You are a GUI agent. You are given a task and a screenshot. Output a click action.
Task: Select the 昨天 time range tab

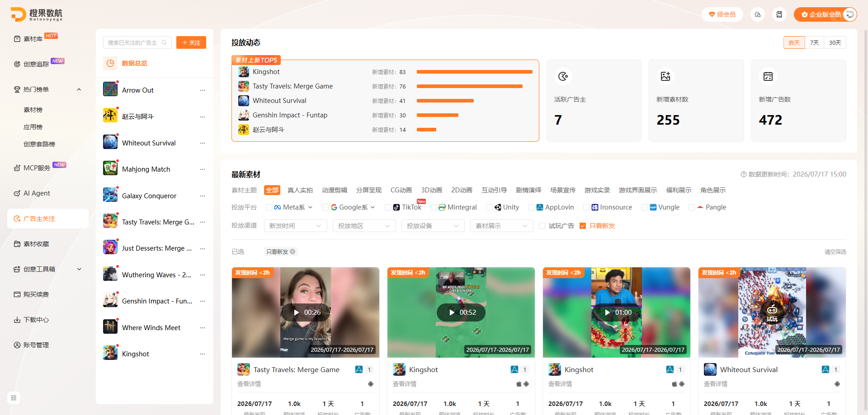coord(794,42)
